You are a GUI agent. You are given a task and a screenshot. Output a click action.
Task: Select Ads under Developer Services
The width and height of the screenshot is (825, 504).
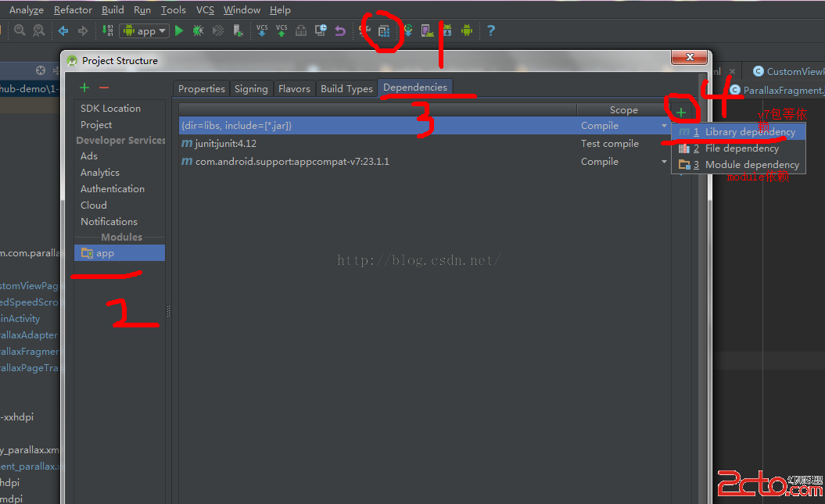coord(89,156)
